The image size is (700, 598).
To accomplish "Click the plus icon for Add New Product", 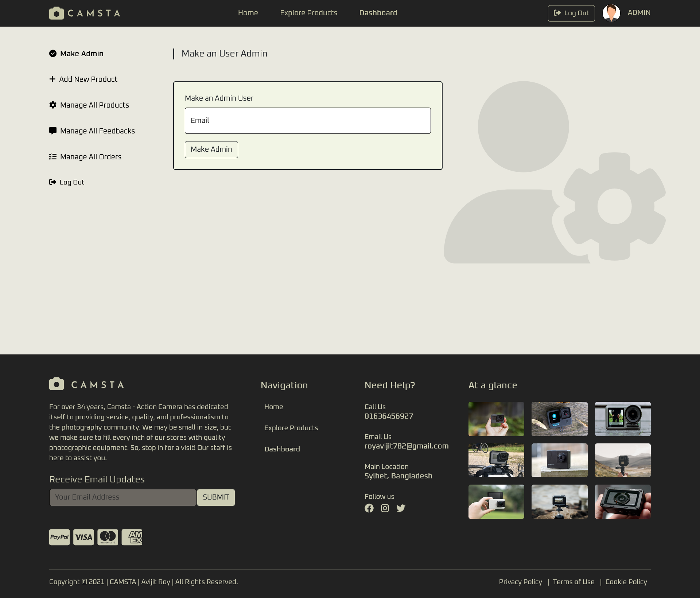I will point(52,79).
